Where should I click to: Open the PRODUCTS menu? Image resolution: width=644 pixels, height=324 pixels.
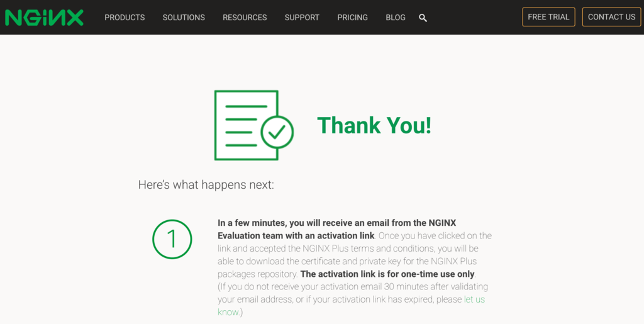[x=125, y=17]
